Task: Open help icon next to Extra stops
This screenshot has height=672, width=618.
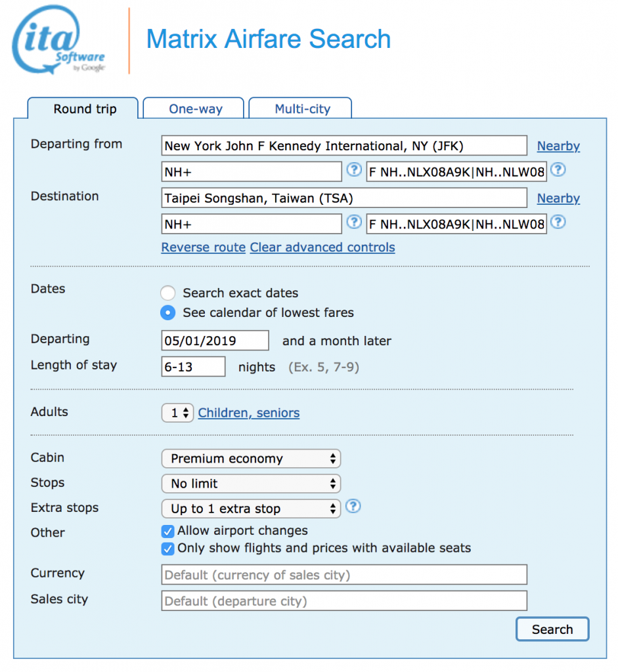Action: tap(353, 506)
